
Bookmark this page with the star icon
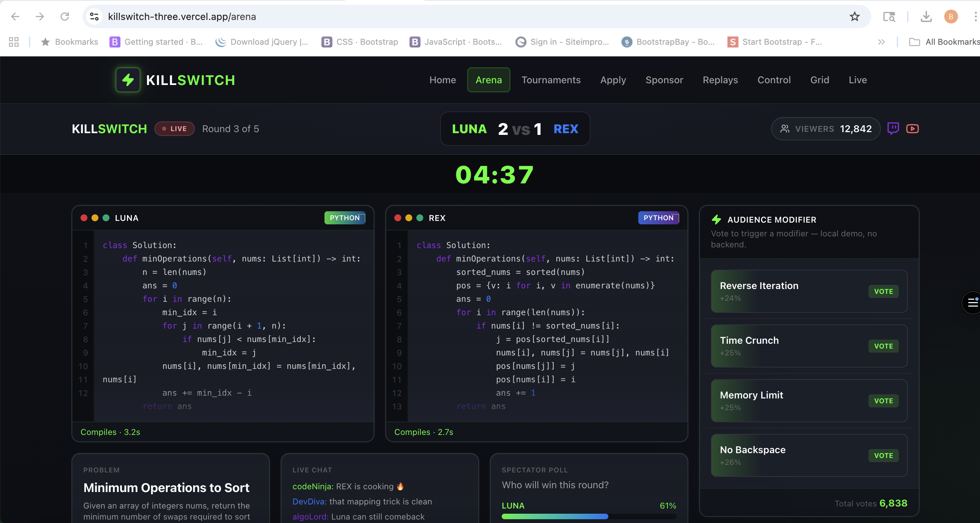854,17
